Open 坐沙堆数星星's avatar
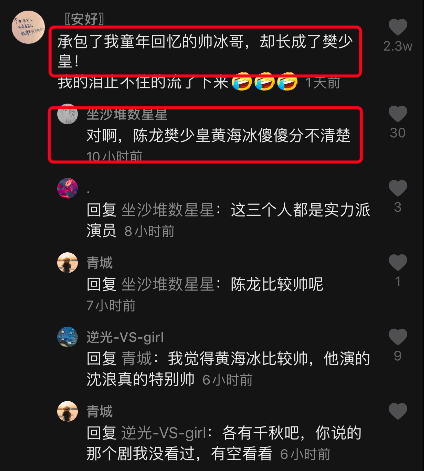Viewport: 424px width, 471px height. pyautogui.click(x=68, y=114)
